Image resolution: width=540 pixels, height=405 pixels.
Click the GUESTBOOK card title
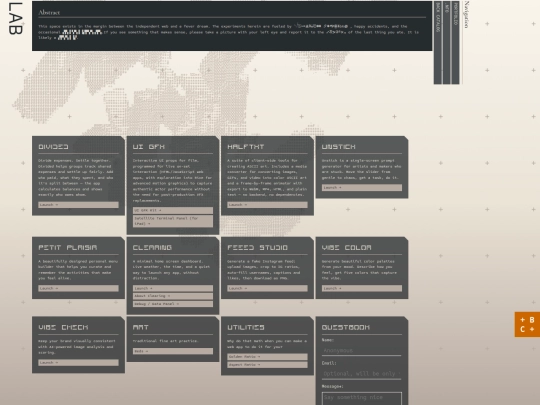pyautogui.click(x=346, y=327)
